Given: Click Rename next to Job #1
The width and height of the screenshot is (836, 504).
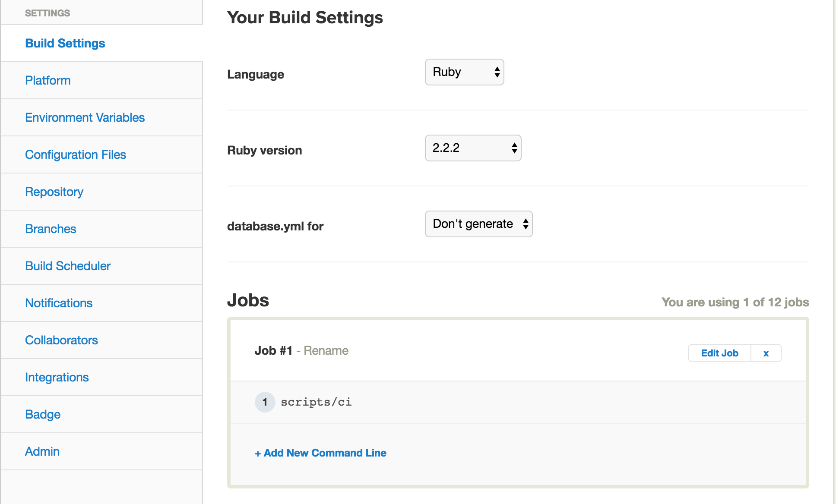Looking at the screenshot, I should coord(326,350).
